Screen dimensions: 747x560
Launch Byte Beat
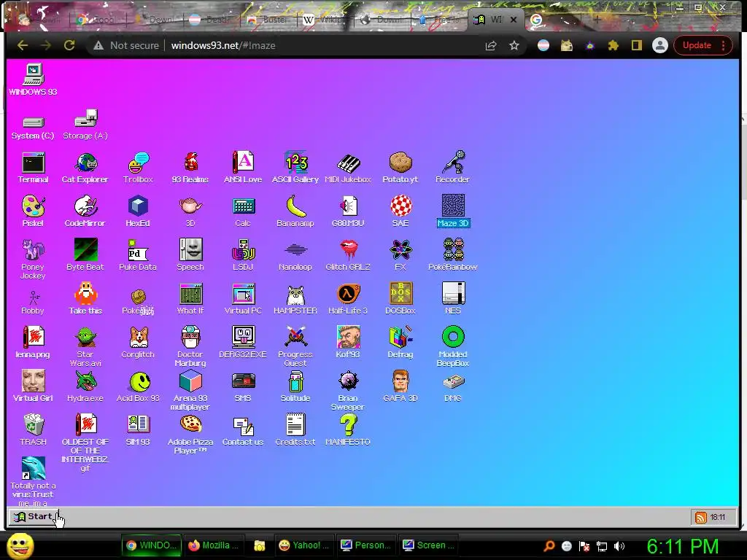click(x=85, y=254)
